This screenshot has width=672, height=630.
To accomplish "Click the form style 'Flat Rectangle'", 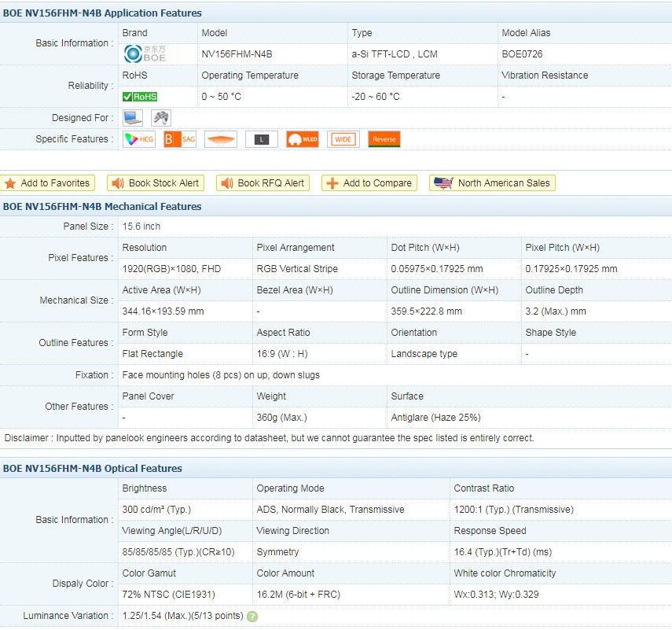I will click(152, 354).
